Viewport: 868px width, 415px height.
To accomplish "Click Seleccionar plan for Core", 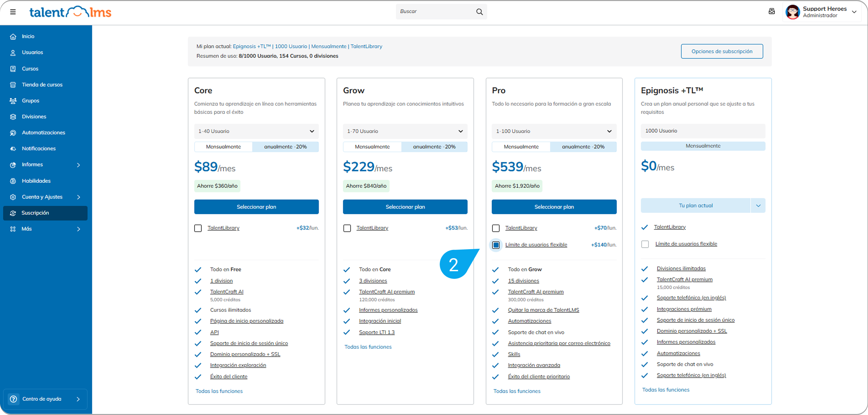I will point(256,207).
